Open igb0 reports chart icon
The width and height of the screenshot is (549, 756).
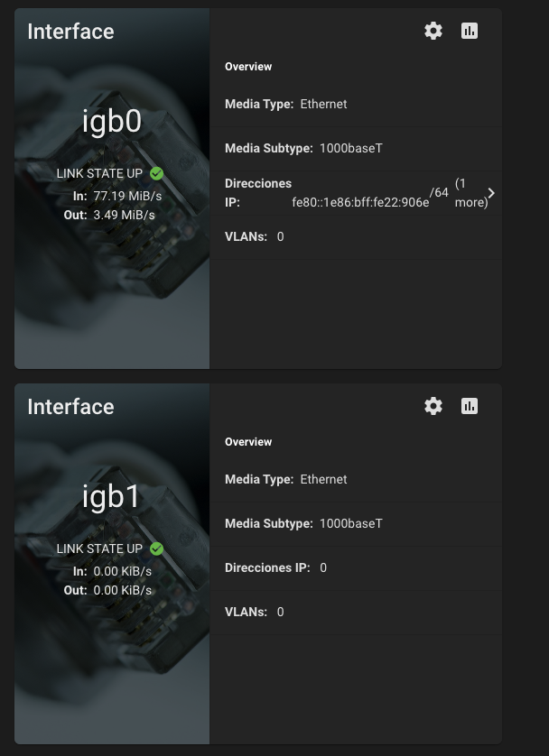pyautogui.click(x=470, y=31)
